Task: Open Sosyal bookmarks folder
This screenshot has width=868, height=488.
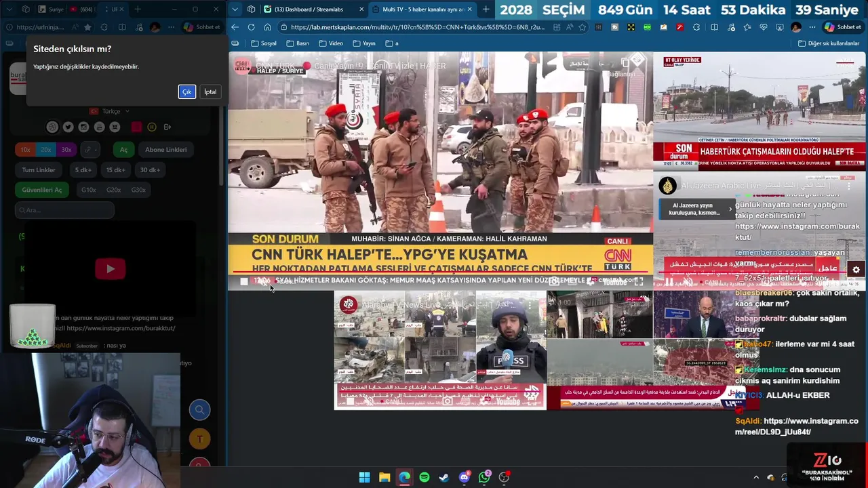Action: (x=264, y=43)
